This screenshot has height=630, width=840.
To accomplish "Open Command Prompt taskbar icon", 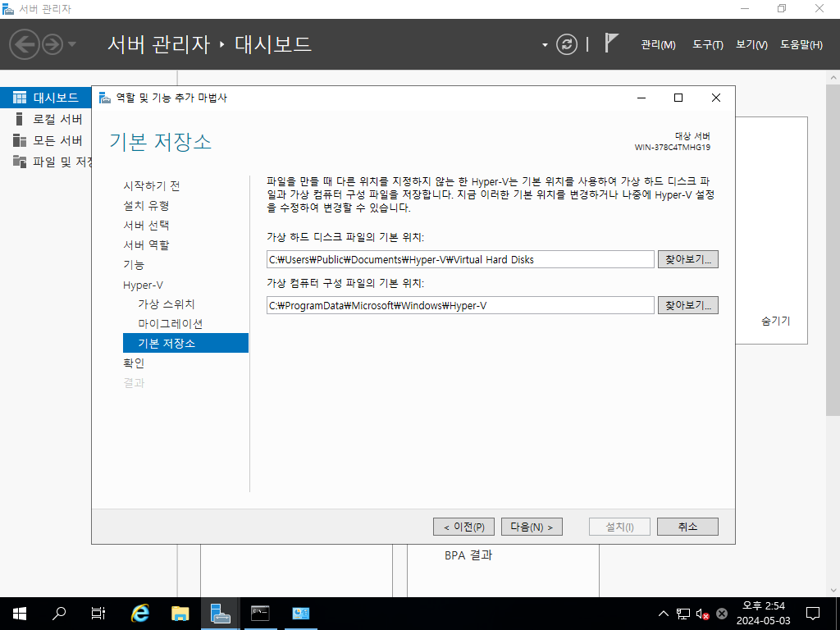I will coord(260,614).
